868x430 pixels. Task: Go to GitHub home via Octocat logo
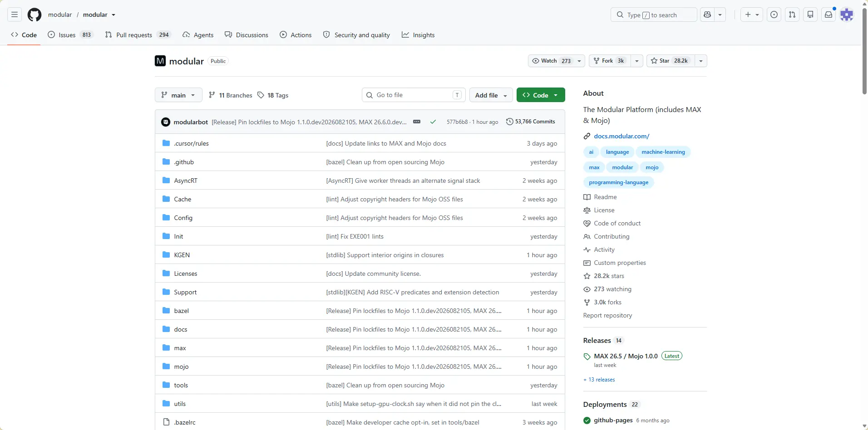pyautogui.click(x=35, y=15)
